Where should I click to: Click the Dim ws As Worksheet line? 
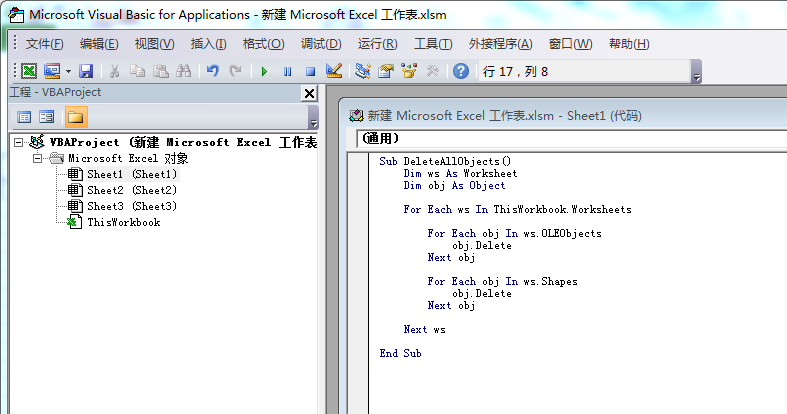pyautogui.click(x=460, y=173)
